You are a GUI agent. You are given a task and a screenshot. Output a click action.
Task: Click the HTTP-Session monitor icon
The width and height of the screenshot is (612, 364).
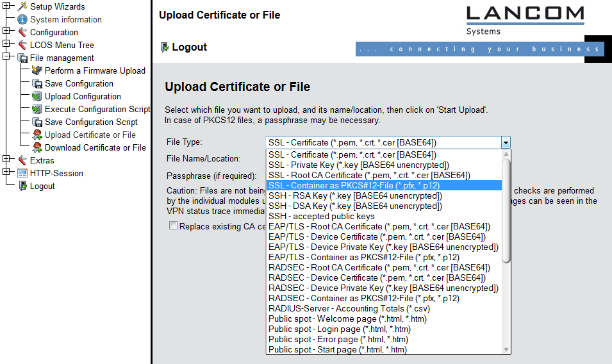click(22, 173)
